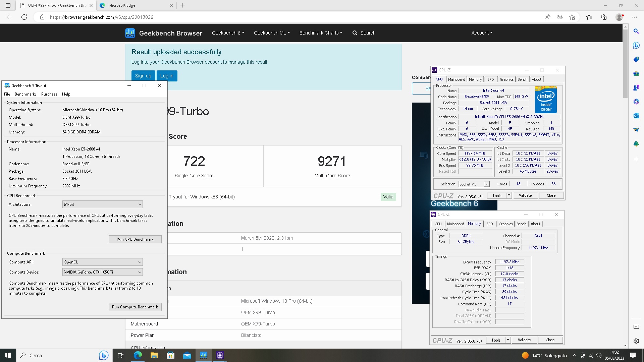The height and width of the screenshot is (362, 644).
Task: Open Outlook in Edge sidebar
Action: coord(636,116)
